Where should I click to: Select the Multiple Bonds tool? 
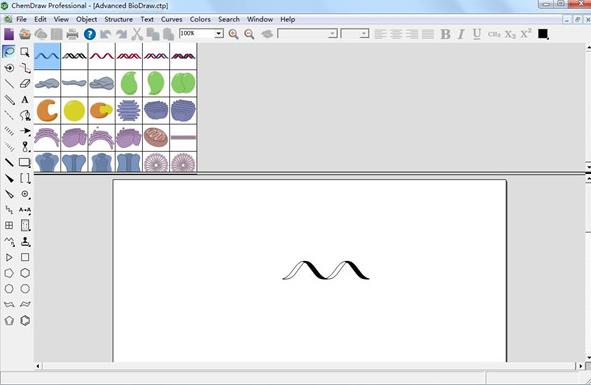[9, 100]
